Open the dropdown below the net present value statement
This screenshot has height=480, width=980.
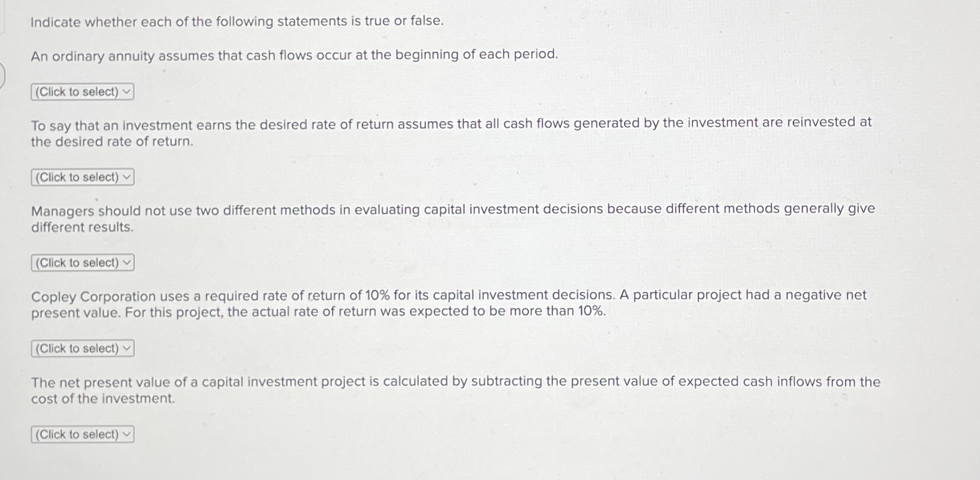coord(81,434)
